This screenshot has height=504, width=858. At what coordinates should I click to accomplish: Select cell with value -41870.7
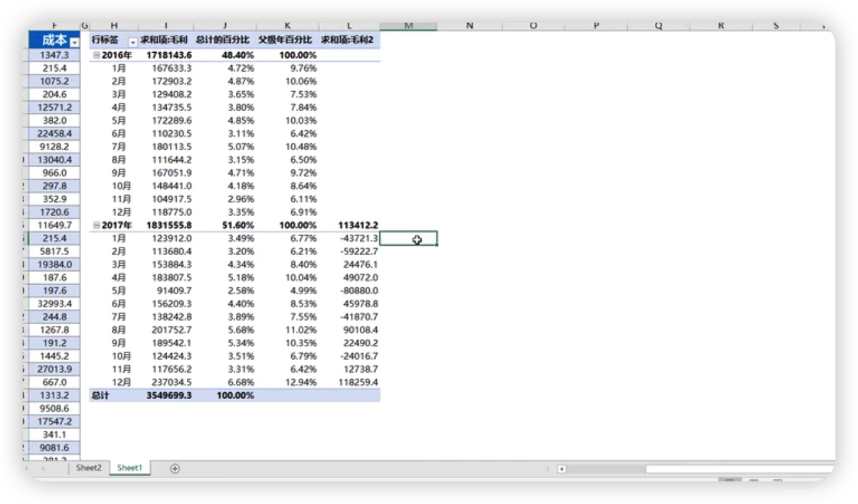coord(349,317)
